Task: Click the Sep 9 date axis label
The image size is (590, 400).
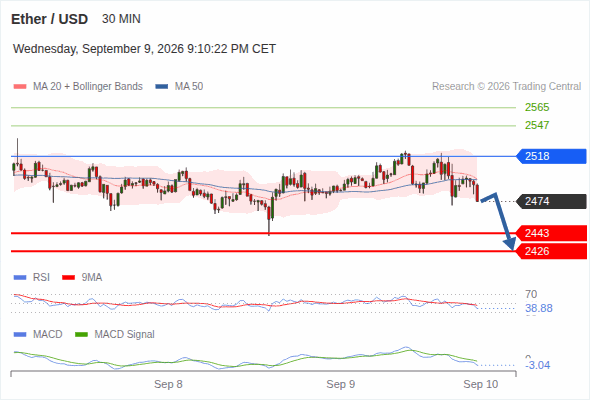Action: 341,384
